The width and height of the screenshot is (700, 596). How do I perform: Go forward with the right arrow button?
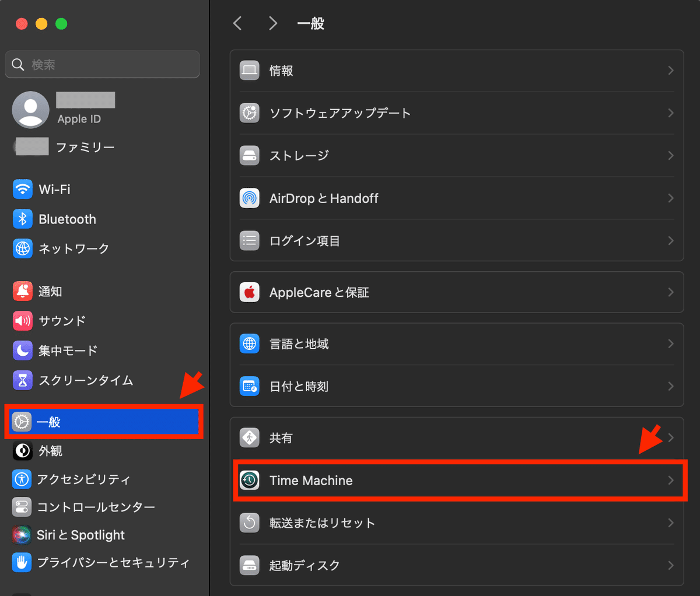(272, 23)
